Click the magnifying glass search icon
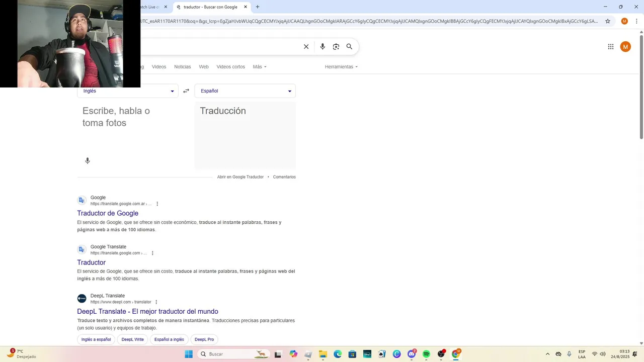Image resolution: width=644 pixels, height=362 pixels. coord(349,47)
